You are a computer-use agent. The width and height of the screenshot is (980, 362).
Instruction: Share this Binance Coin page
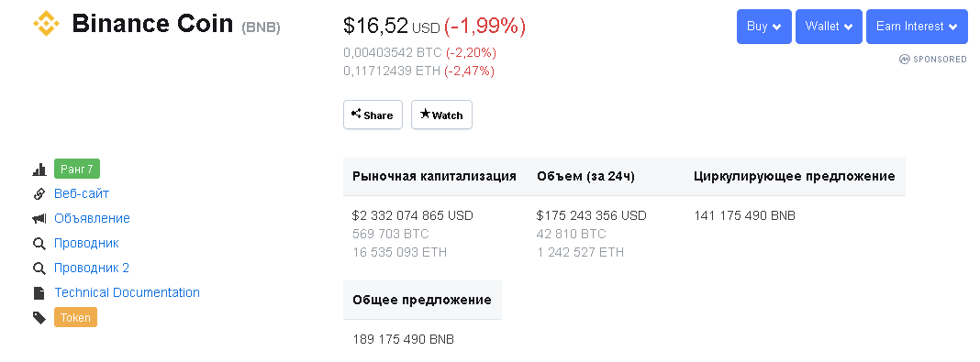373,115
